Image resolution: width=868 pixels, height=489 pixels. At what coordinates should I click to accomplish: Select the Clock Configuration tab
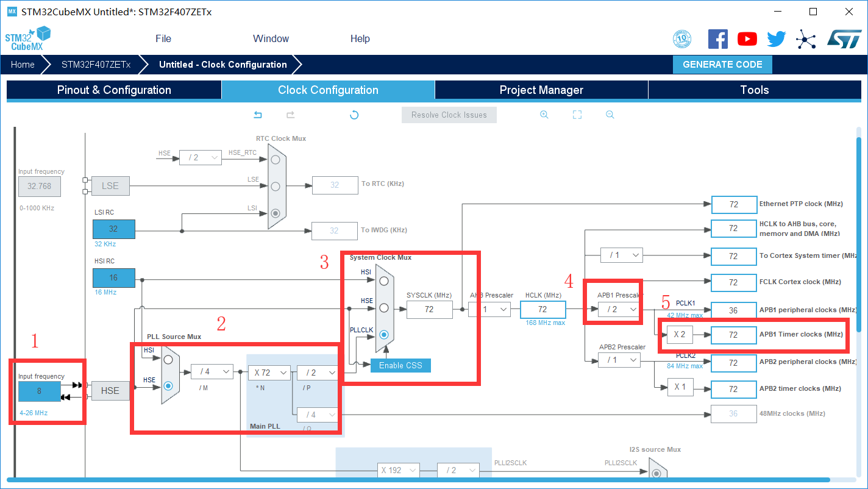tap(328, 90)
